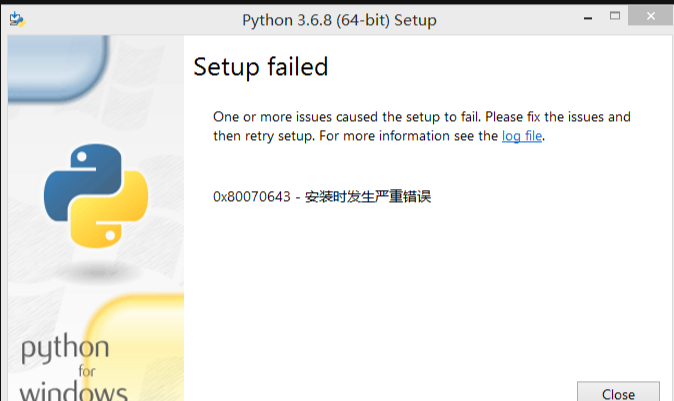Click the "Setup failed" heading
674x401 pixels.
pyautogui.click(x=260, y=67)
